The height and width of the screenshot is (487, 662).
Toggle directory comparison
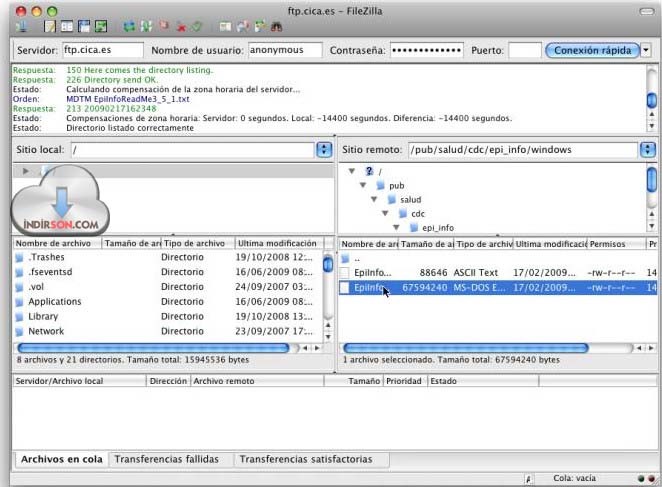[x=242, y=27]
